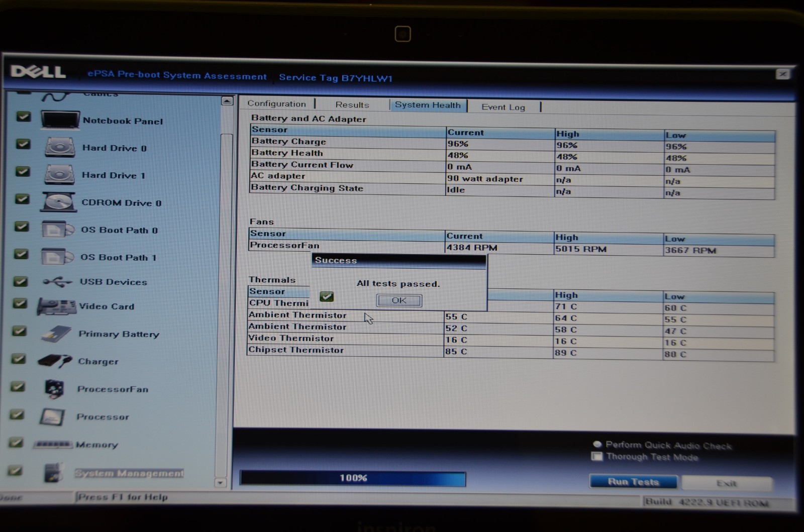Toggle the Hard Drive 1 test checkbox
804x532 pixels.
23,171
